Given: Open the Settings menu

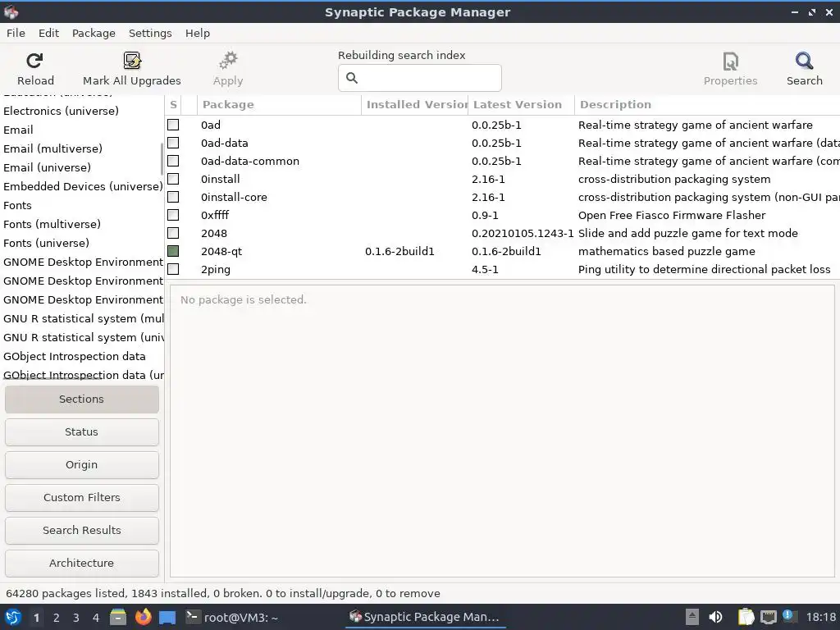Looking at the screenshot, I should (x=150, y=33).
